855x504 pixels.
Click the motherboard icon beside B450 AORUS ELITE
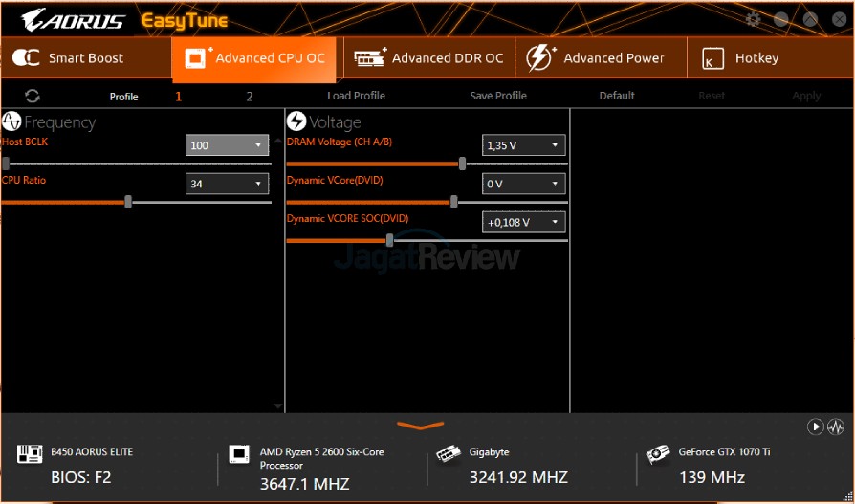pyautogui.click(x=30, y=454)
